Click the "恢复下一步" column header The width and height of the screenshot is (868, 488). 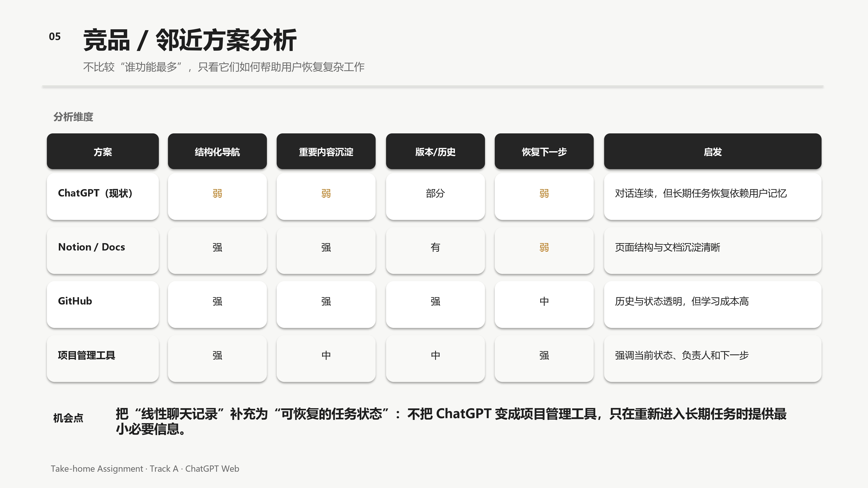[544, 152]
